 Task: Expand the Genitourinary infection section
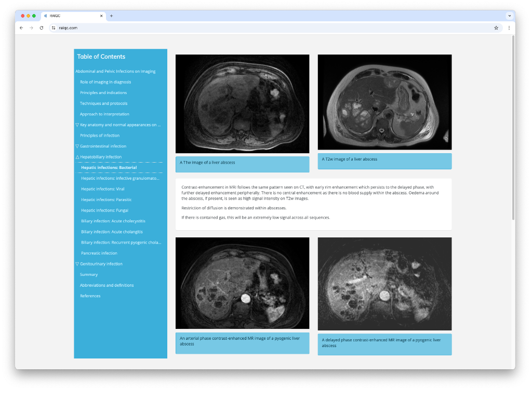[x=76, y=263]
